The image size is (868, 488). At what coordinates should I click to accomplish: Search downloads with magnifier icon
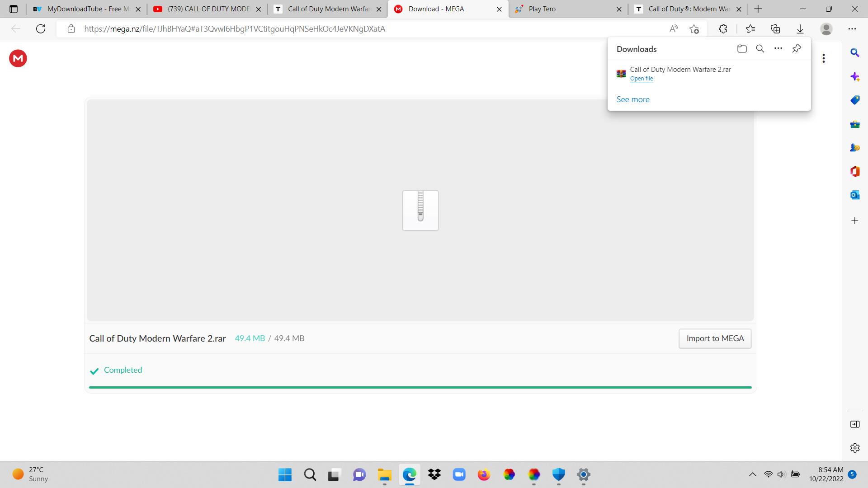point(760,49)
